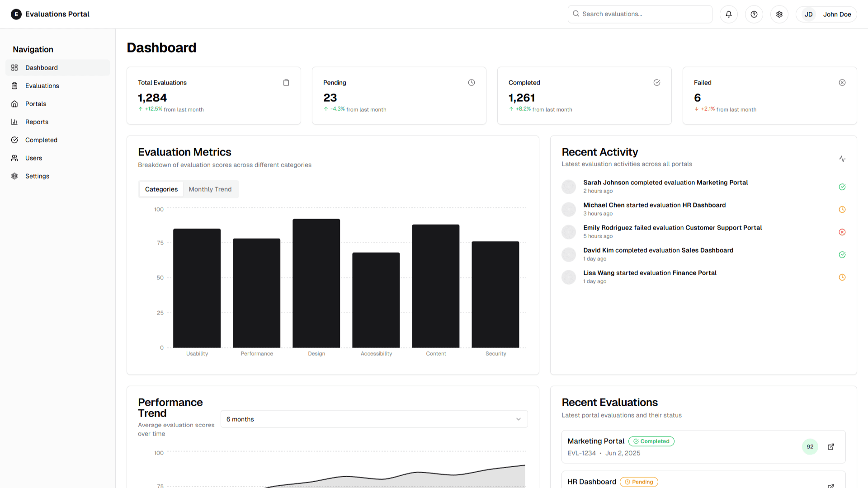Viewport: 868px width, 488px height.
Task: Click the Settings gear icon in sidebar
Action: (14, 176)
